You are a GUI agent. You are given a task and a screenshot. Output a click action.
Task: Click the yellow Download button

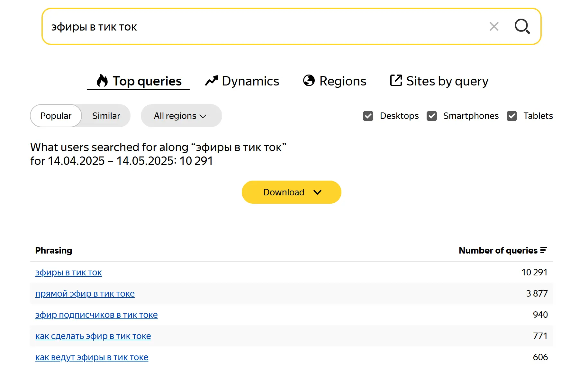[291, 192]
